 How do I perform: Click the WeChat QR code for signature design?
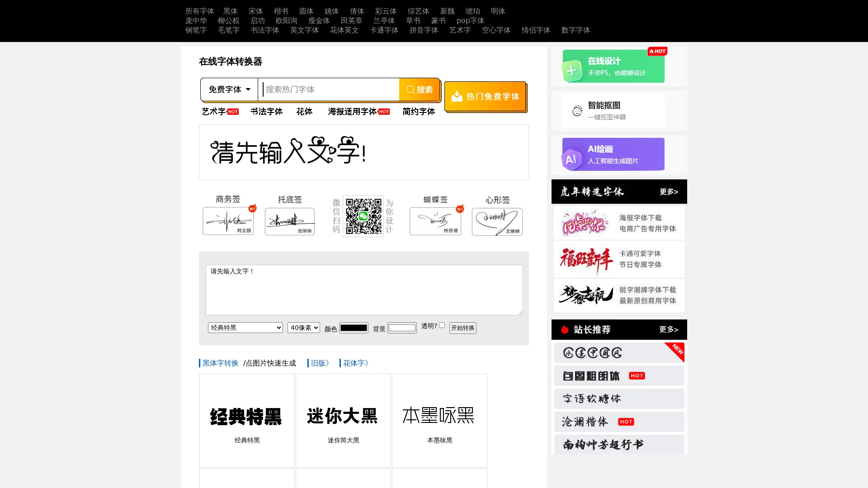click(363, 216)
